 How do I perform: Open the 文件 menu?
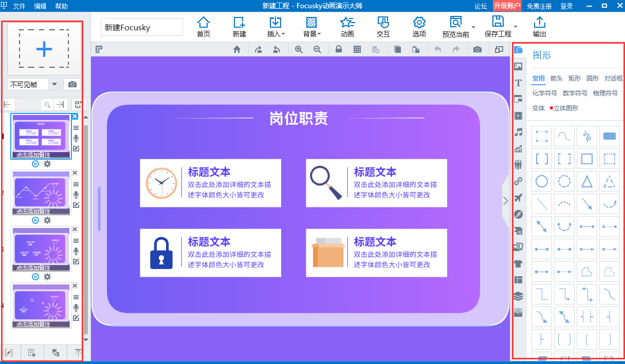19,6
